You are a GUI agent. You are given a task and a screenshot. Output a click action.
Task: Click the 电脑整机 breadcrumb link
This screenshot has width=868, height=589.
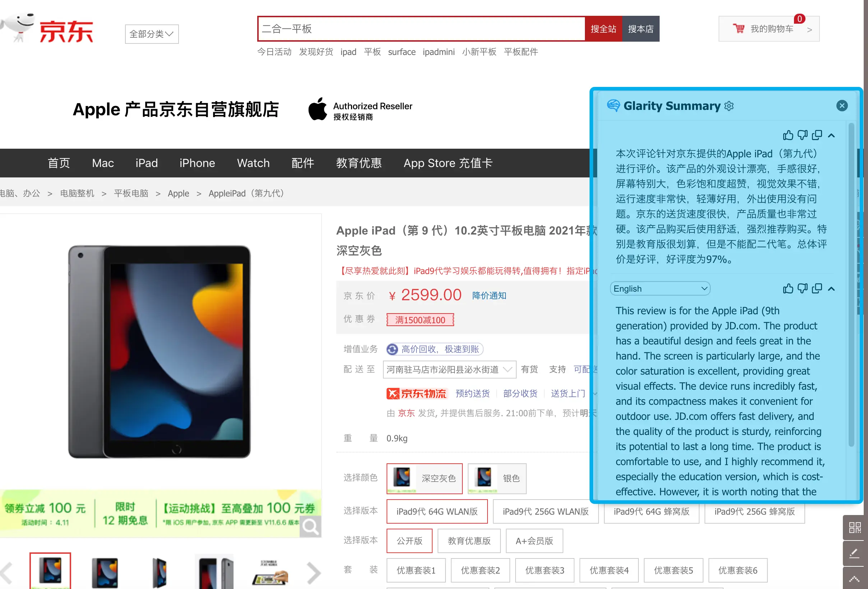coord(77,193)
